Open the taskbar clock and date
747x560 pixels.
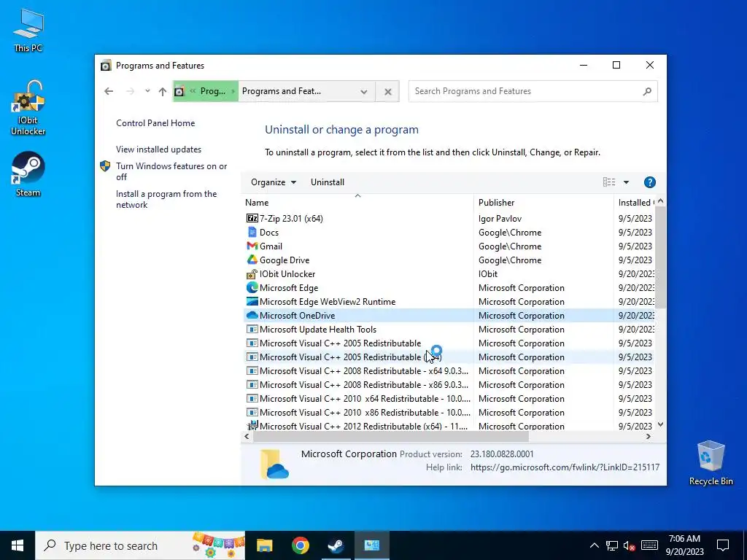(684, 545)
